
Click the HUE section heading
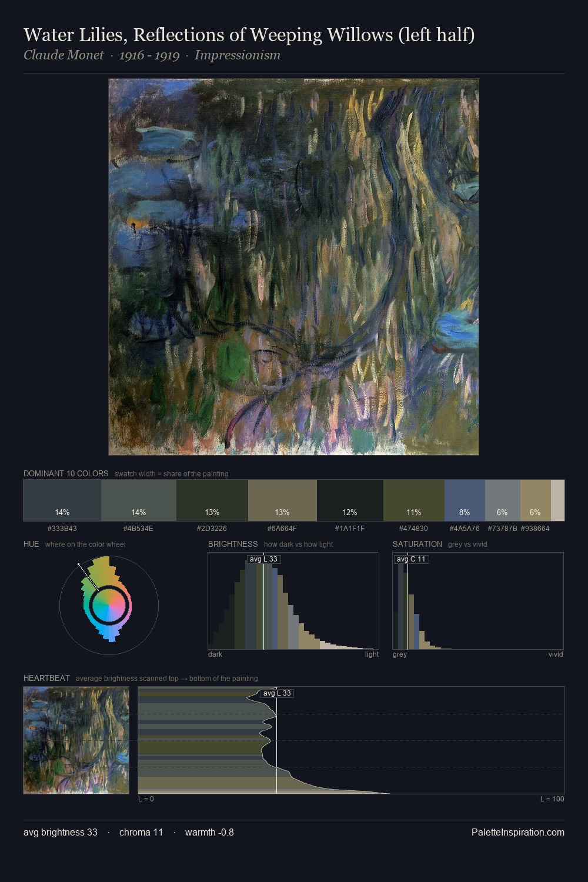click(x=31, y=544)
